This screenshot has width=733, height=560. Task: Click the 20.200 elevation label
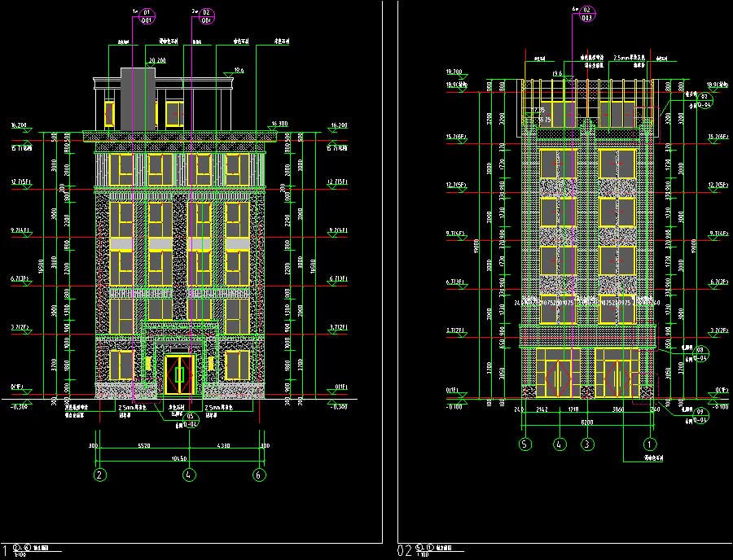pos(157,60)
